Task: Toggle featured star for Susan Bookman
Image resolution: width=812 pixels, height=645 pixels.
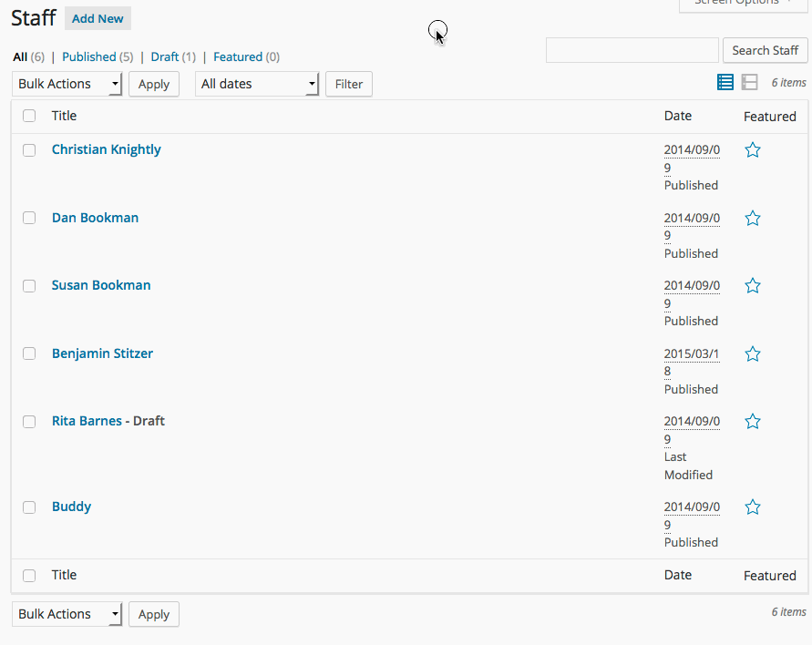Action: pyautogui.click(x=753, y=286)
